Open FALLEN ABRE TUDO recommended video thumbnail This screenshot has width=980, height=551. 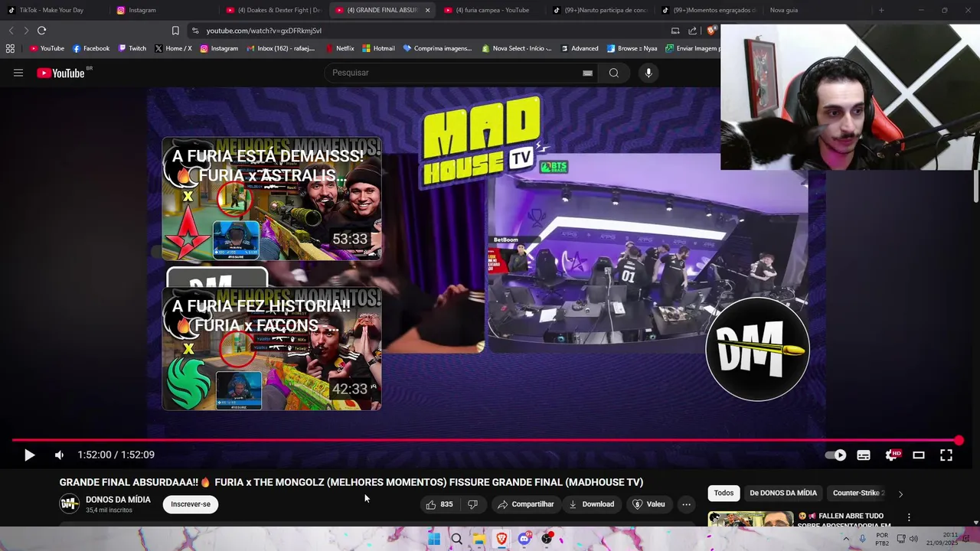point(750,519)
